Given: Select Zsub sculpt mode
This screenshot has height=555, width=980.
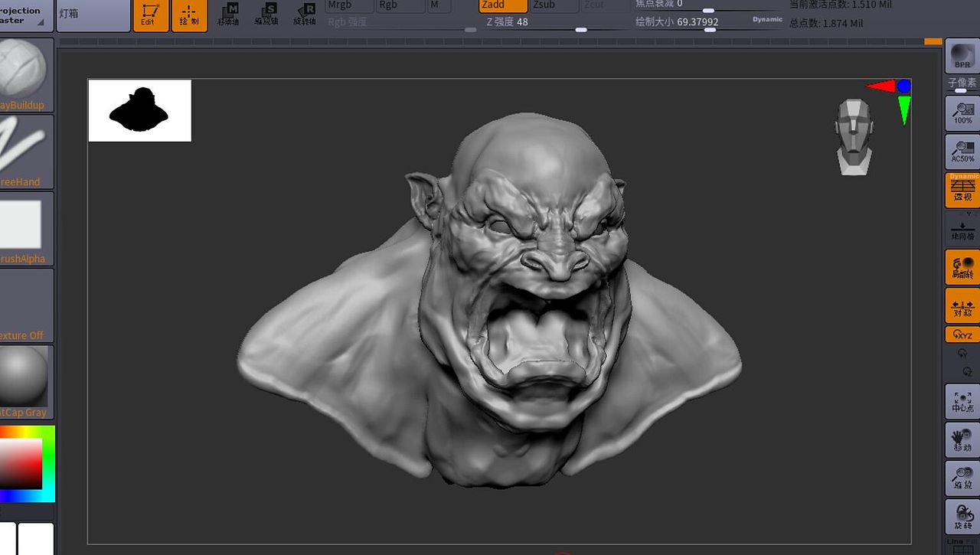Looking at the screenshot, I should [554, 5].
